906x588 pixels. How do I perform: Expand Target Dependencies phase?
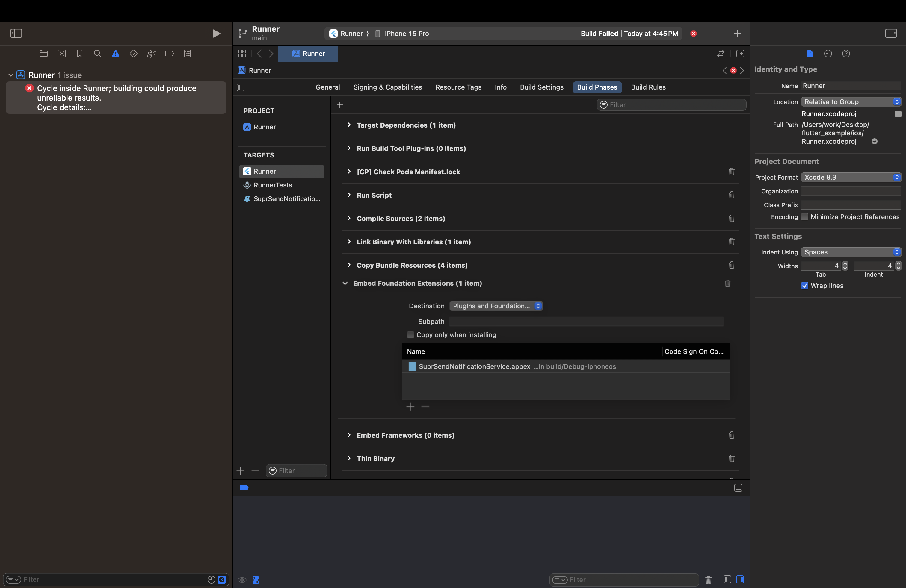[349, 125]
